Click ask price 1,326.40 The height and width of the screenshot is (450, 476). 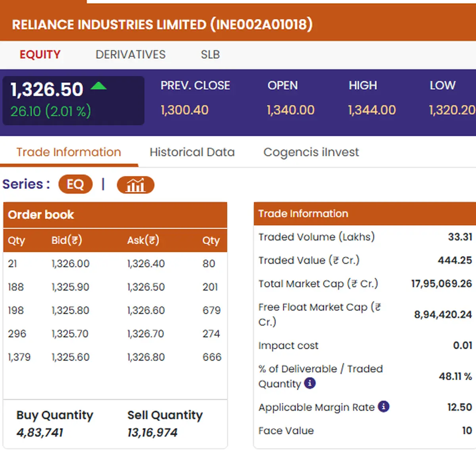coord(146,263)
